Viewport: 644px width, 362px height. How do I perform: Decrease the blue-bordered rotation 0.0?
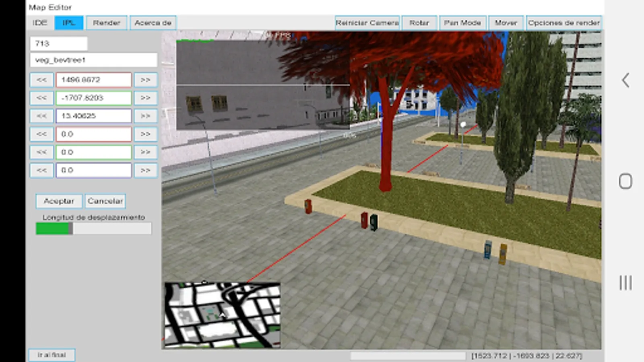[x=41, y=170]
